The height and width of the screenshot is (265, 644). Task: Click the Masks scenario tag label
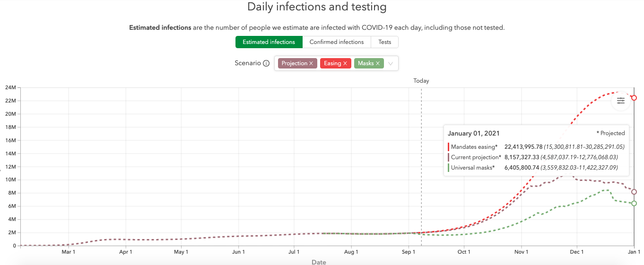366,63
